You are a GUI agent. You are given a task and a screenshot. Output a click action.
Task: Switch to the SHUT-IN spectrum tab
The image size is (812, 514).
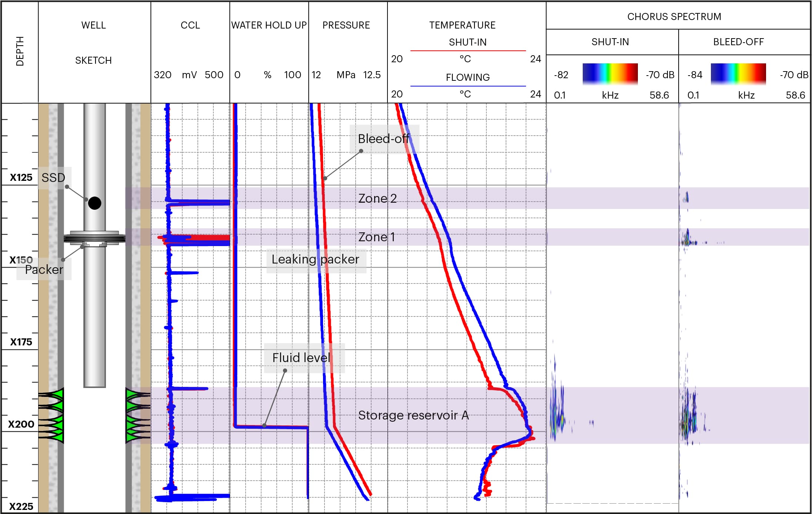(x=611, y=42)
